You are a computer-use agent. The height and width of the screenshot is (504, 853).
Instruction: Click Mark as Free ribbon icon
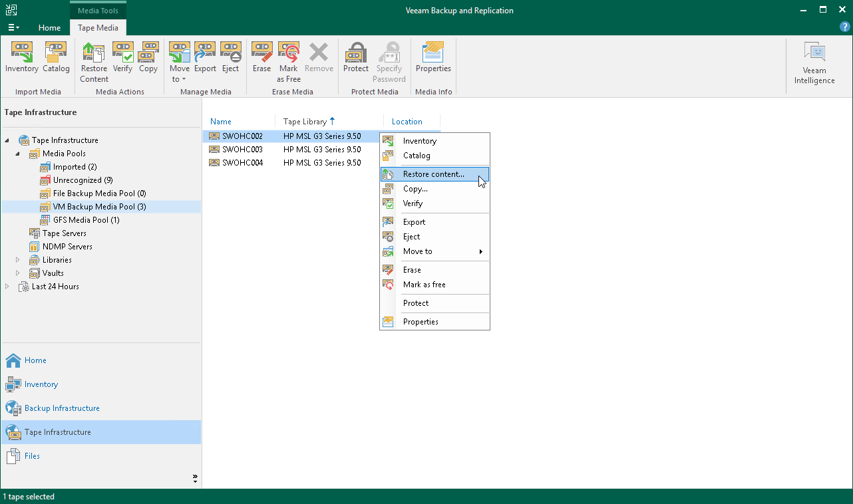[x=289, y=63]
